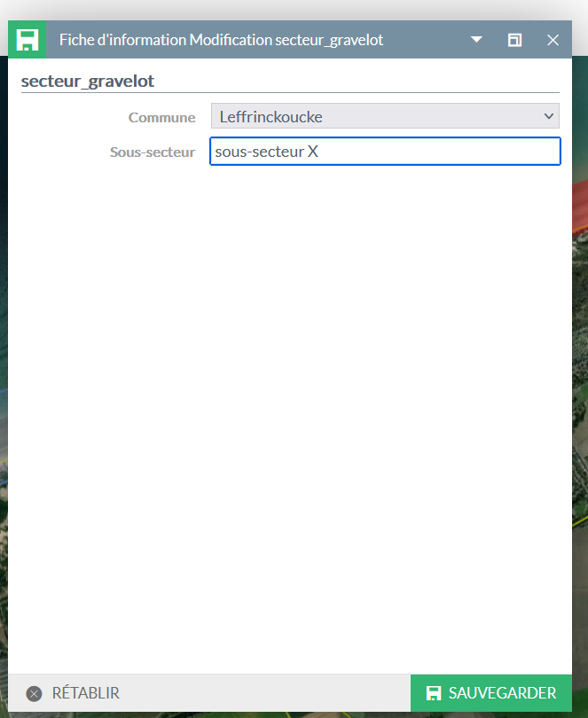Select the secteur_gravelot section heading

coord(88,81)
